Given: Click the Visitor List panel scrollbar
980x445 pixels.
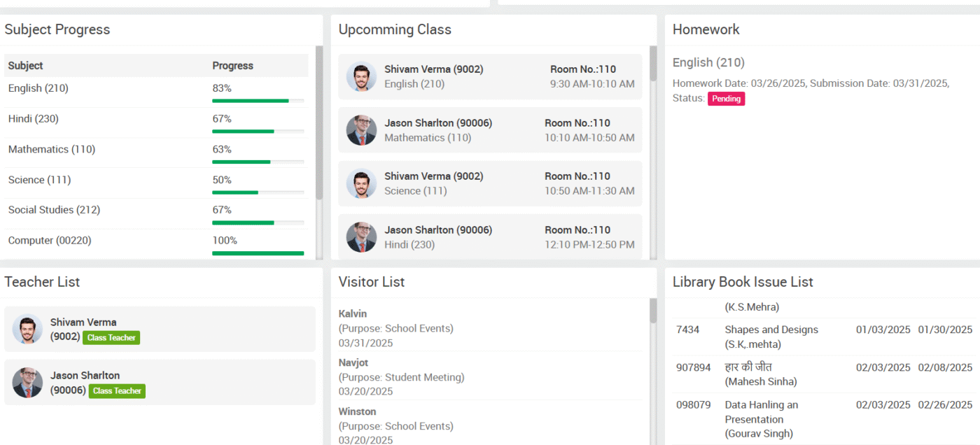Looking at the screenshot, I should 653,311.
